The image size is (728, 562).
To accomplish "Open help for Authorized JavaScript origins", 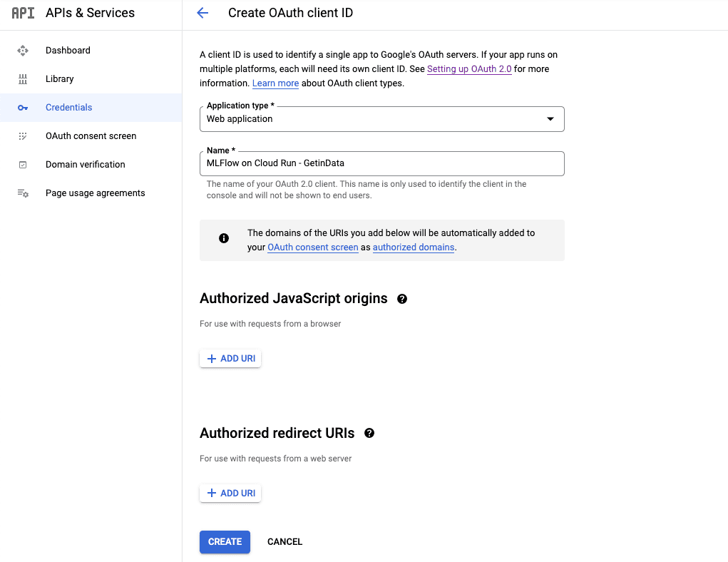I will pos(402,299).
